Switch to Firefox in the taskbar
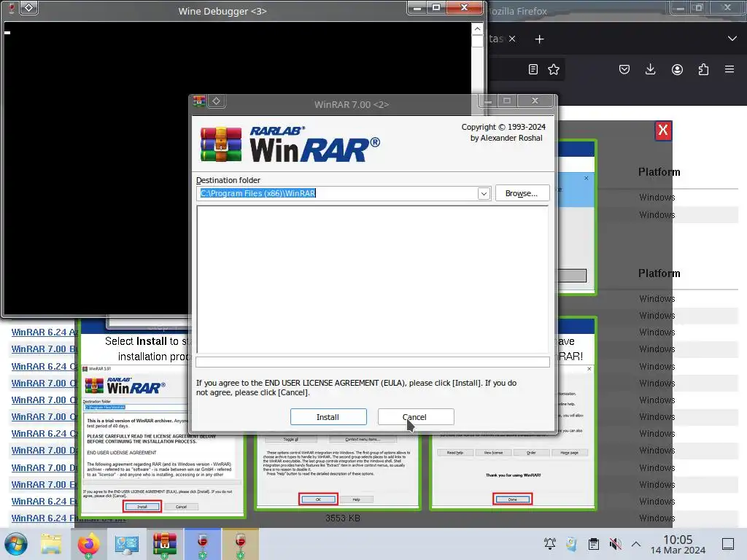Screen dimensions: 747x560 pyautogui.click(x=88, y=544)
